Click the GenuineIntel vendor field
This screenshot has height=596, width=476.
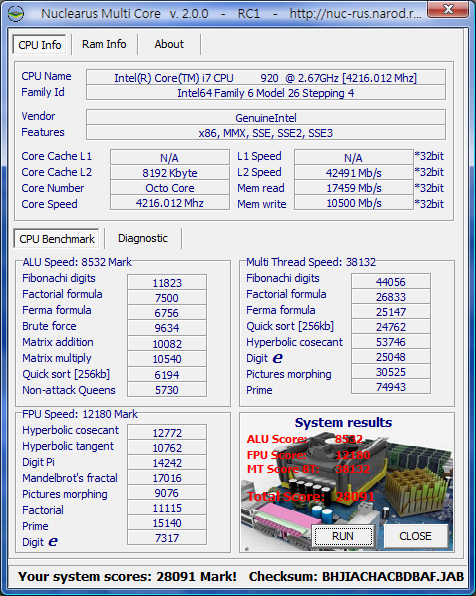266,117
